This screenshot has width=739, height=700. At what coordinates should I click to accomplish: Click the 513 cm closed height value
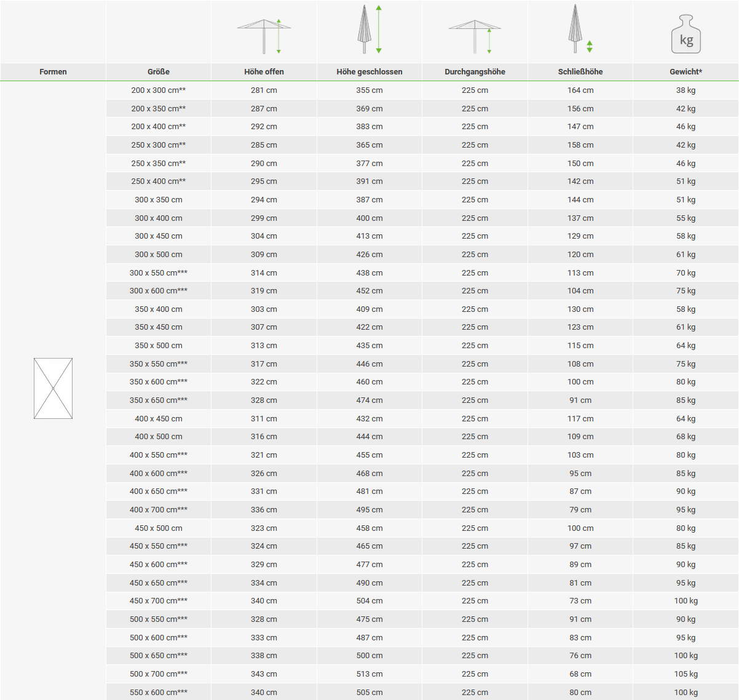click(369, 674)
